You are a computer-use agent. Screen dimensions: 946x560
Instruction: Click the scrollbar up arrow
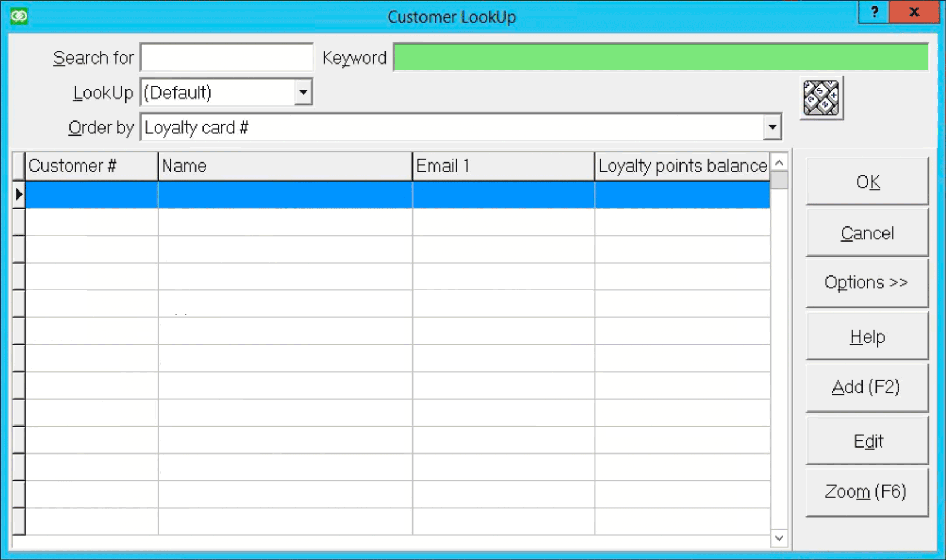[x=779, y=161]
